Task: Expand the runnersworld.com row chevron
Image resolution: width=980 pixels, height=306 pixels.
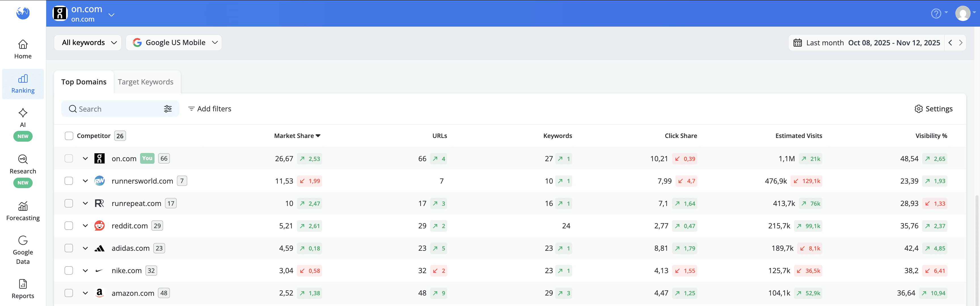Action: coord(85,181)
